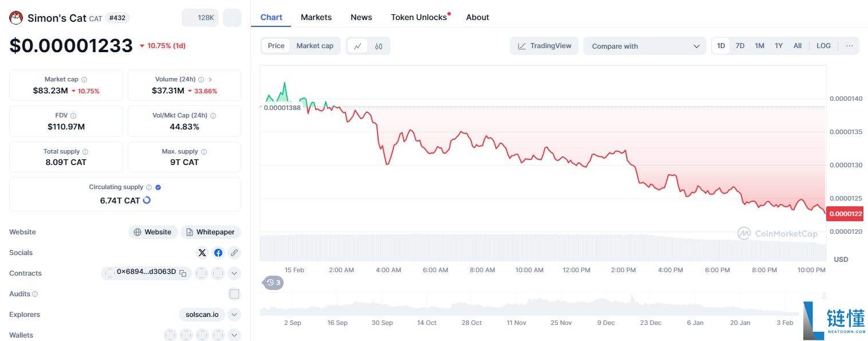Viewport: 868px width, 341px height.
Task: Click the chain link icon in Socials
Action: 234,253
